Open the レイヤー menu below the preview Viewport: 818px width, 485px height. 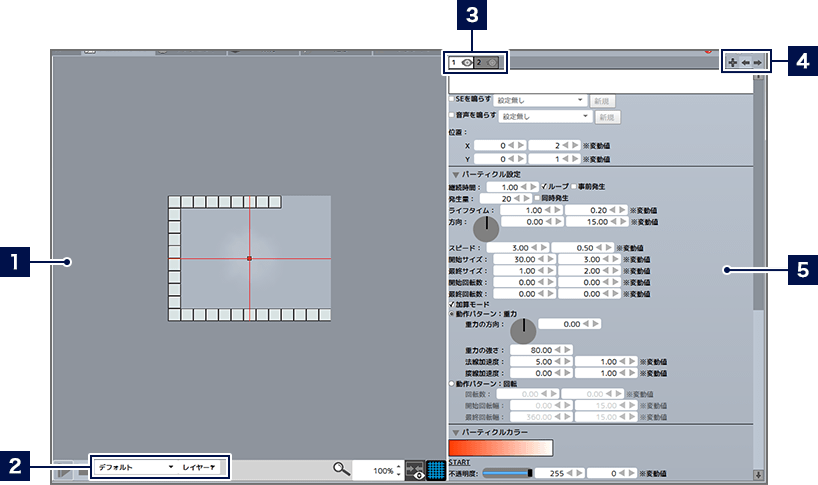[199, 467]
